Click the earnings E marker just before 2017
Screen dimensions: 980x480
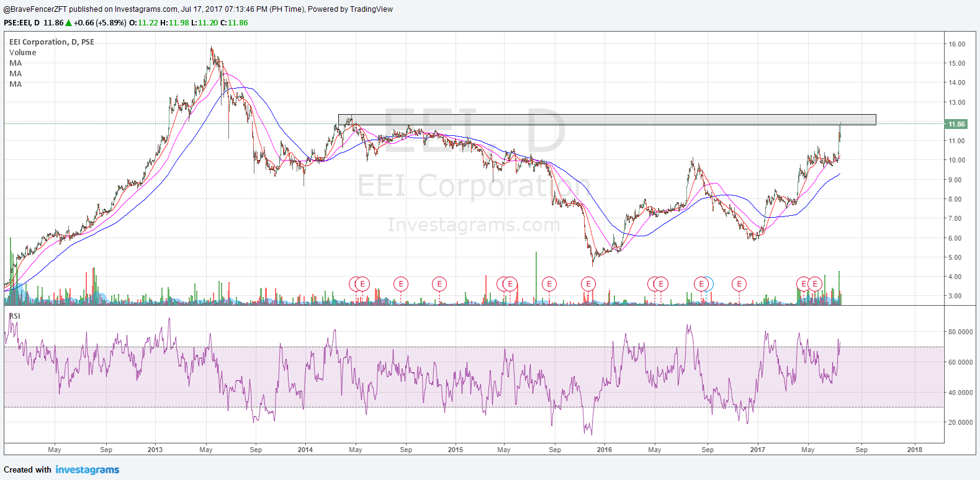pos(739,284)
